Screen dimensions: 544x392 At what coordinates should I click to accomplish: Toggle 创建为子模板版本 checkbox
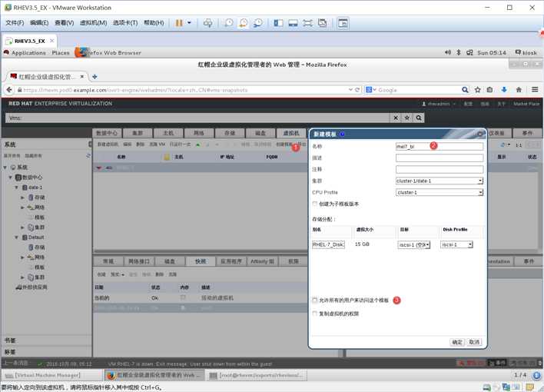[315, 204]
